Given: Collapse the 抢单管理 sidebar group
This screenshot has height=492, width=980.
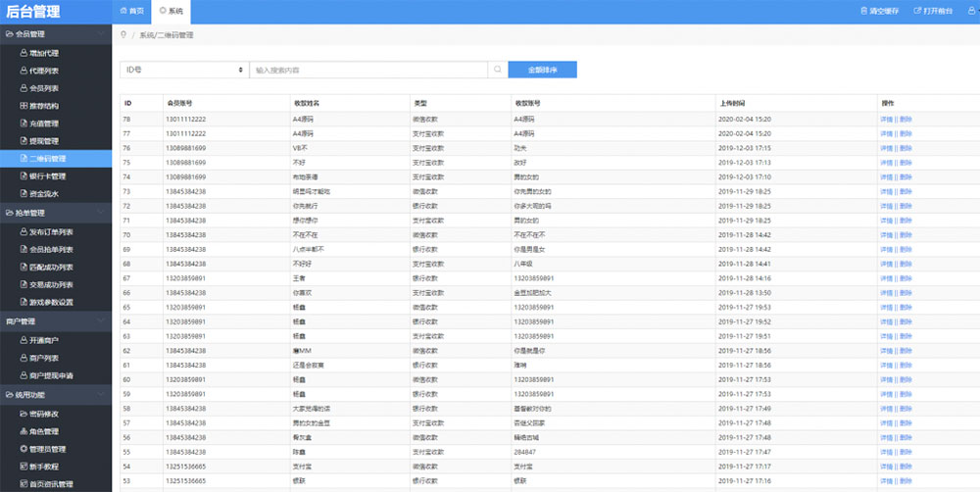Looking at the screenshot, I should point(56,213).
